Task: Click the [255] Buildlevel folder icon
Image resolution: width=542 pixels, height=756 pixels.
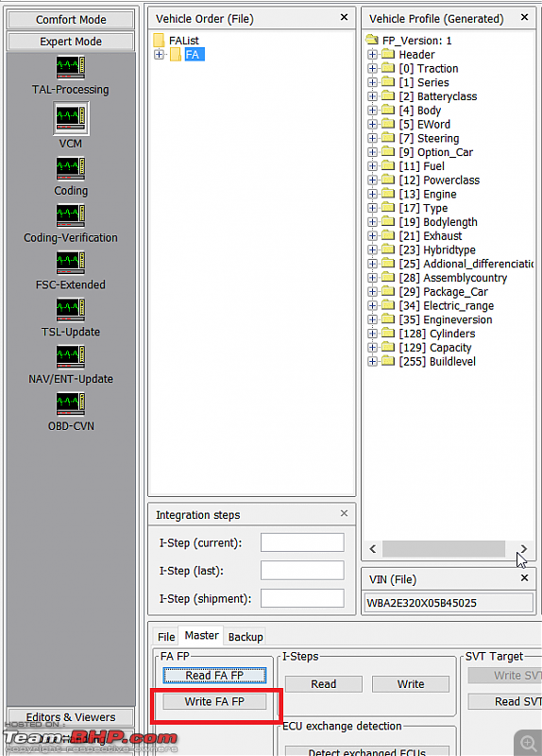Action: click(x=388, y=361)
